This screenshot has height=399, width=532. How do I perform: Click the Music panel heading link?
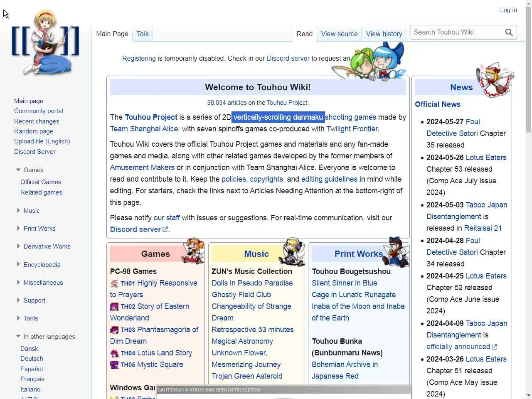click(x=256, y=254)
